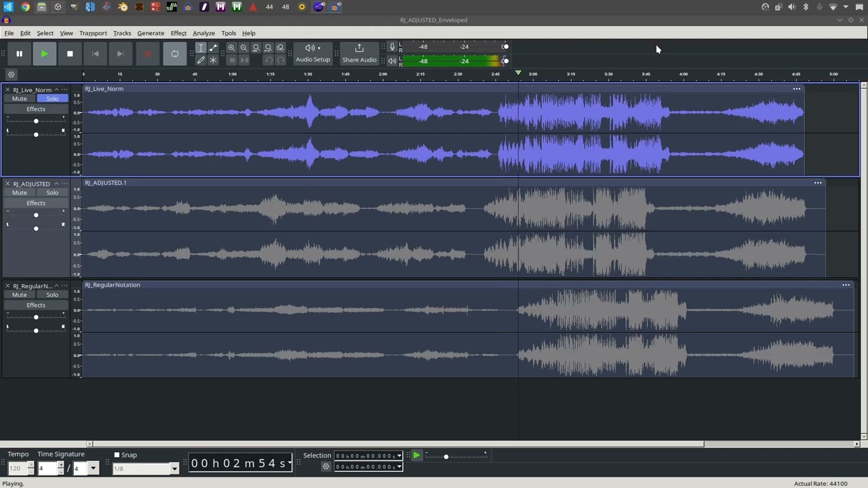Click the Zoom Out icon
This screenshot has width=868, height=488.
[x=243, y=48]
